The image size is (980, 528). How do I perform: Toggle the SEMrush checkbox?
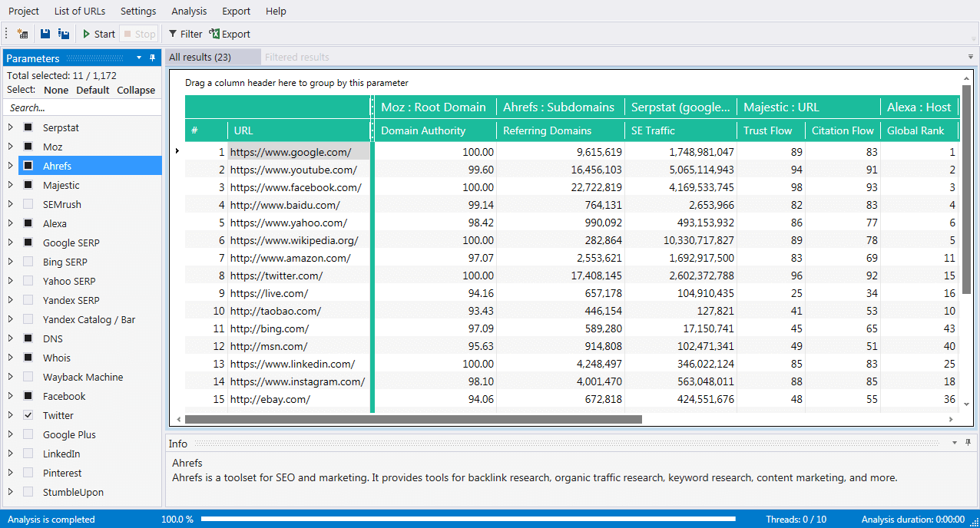(28, 204)
